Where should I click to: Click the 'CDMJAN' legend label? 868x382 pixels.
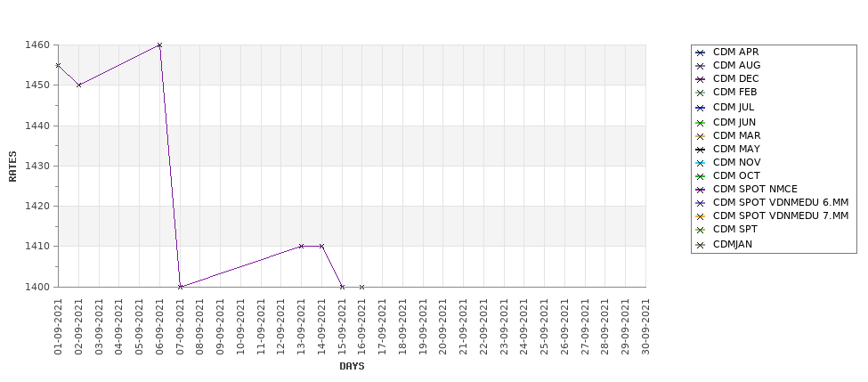point(733,244)
